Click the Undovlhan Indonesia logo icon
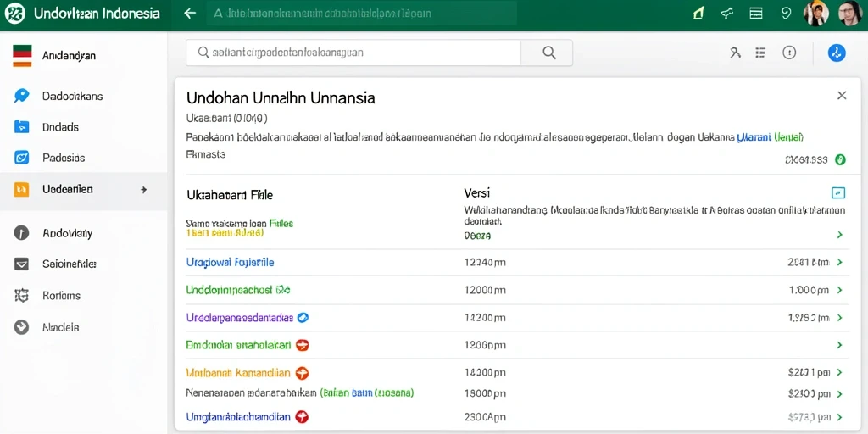Viewport: 868px width, 434px height. click(x=15, y=14)
